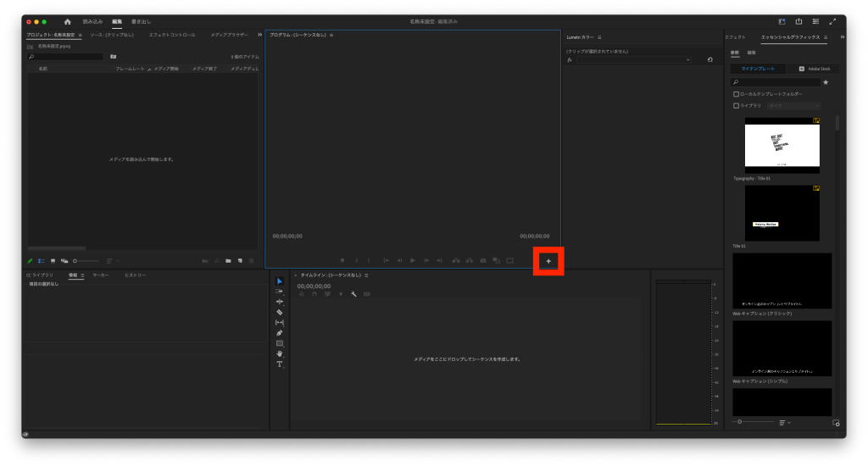Viewport: 868px width, 467px height.
Task: Check the ライブラリ checkbox
Action: (x=736, y=106)
